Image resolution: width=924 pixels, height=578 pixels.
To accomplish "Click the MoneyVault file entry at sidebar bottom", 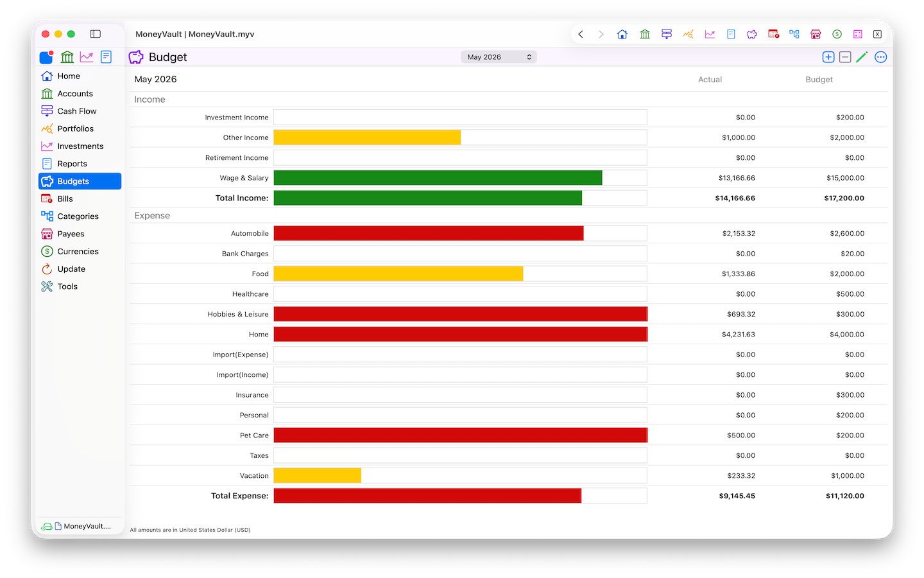I will point(83,526).
